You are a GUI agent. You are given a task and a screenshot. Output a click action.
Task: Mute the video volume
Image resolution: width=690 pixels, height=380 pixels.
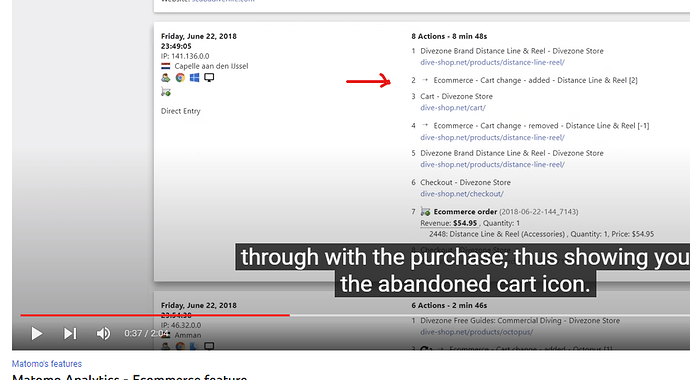(x=103, y=333)
